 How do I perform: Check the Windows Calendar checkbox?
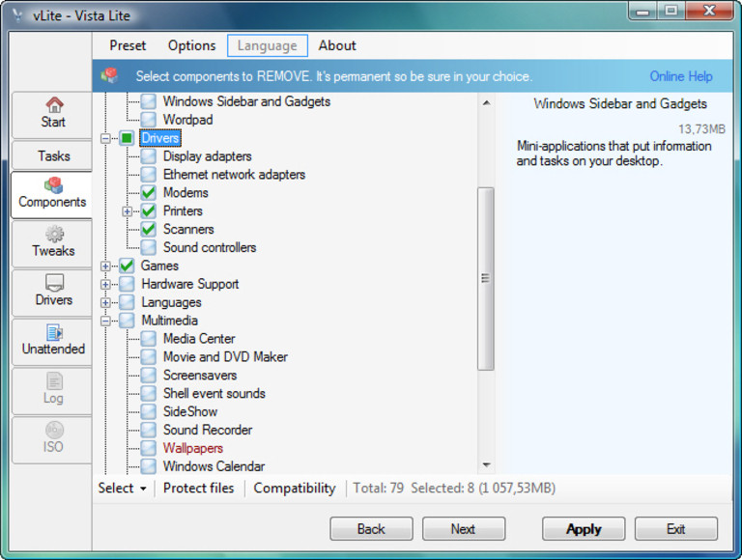pos(149,466)
